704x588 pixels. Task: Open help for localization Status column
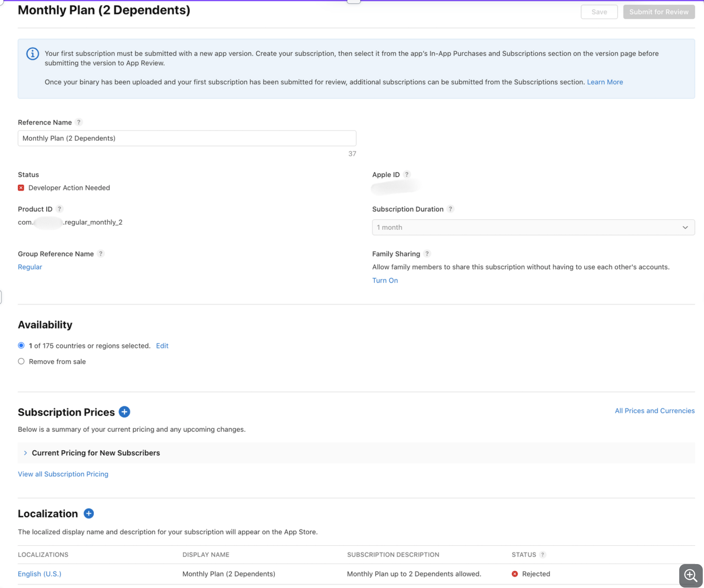(543, 554)
